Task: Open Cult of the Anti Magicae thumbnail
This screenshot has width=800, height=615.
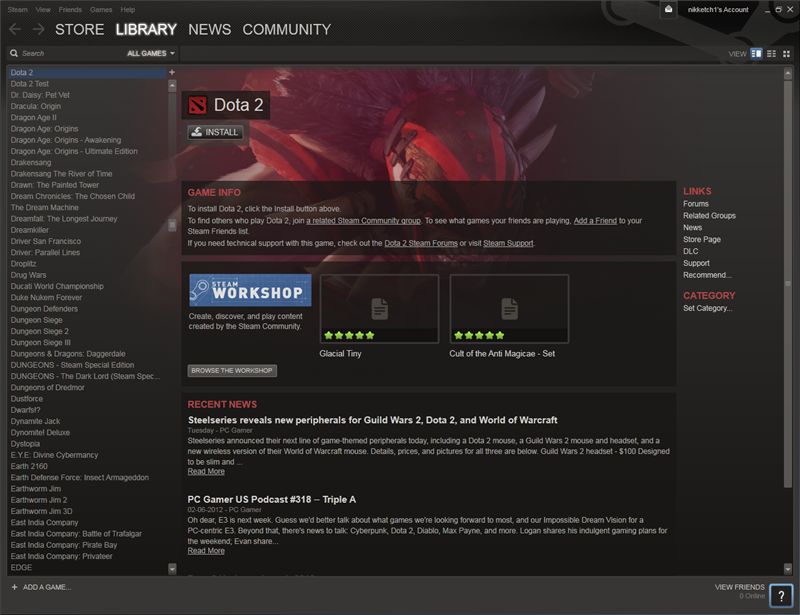Action: click(509, 308)
